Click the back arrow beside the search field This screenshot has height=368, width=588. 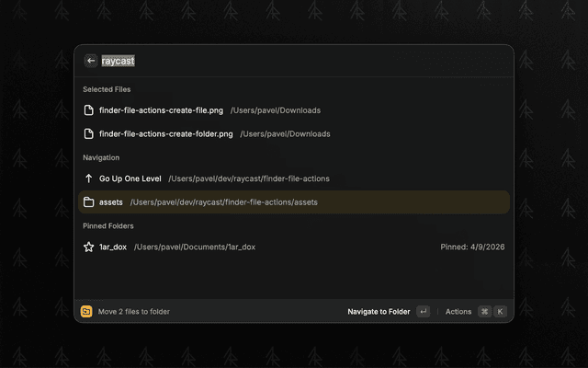90,61
